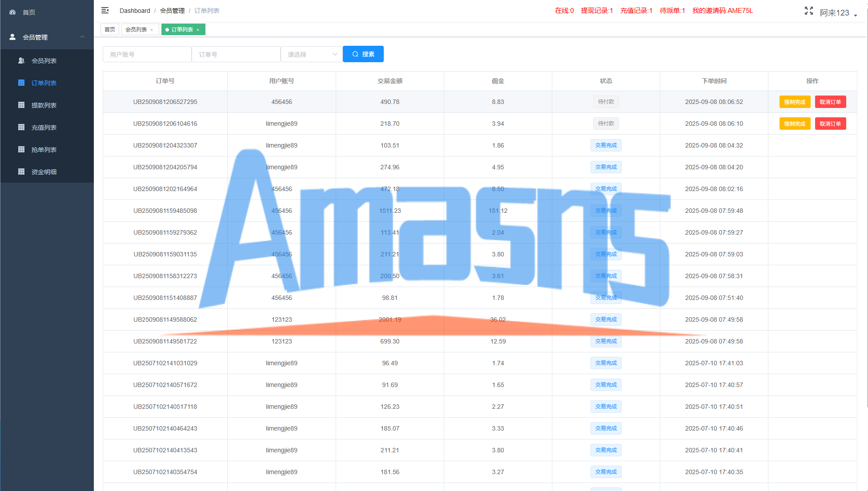This screenshot has height=491, width=868.
Task: Click the 提款列表 grid icon
Action: (21, 105)
